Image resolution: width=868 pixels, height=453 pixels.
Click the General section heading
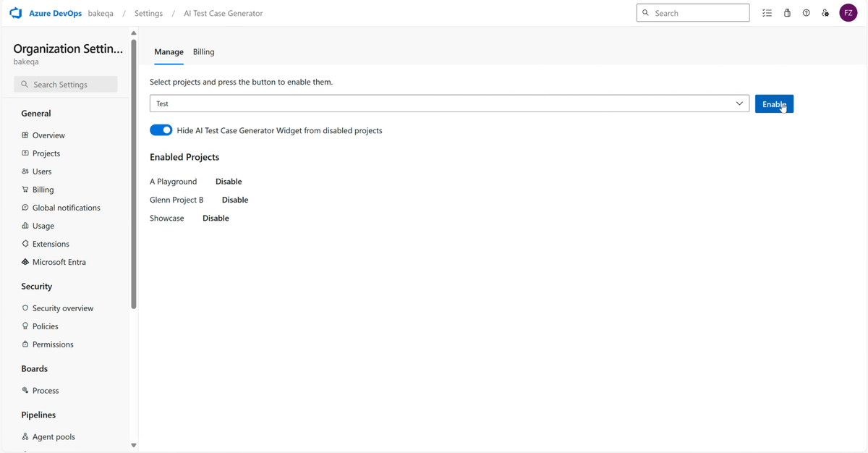[36, 114]
